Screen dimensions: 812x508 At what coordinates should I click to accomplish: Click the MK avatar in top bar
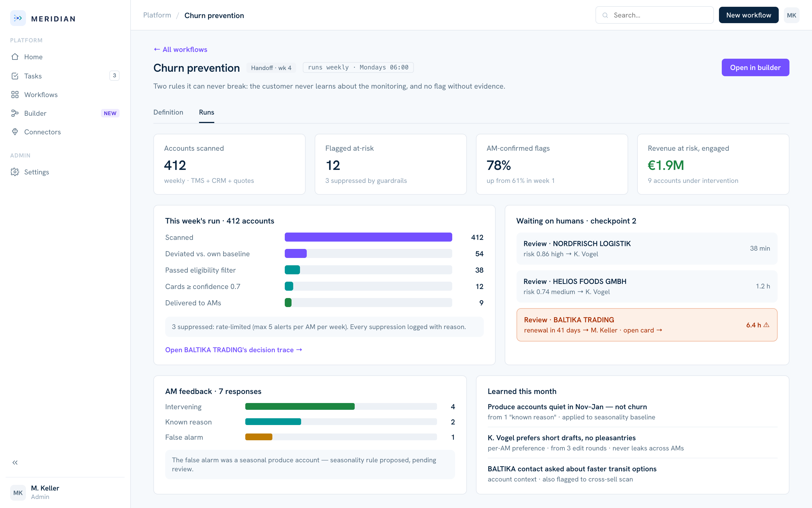click(791, 15)
